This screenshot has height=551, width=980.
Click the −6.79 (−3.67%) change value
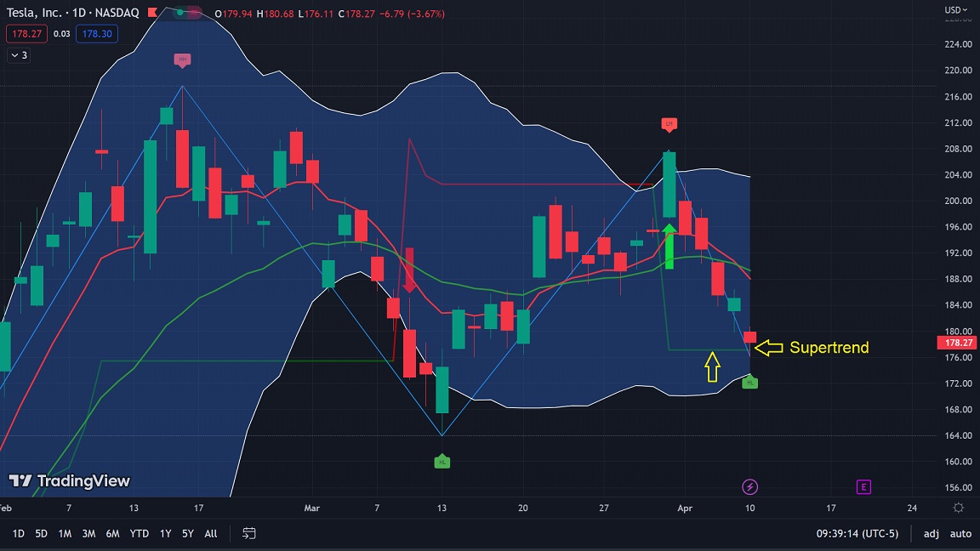(412, 14)
